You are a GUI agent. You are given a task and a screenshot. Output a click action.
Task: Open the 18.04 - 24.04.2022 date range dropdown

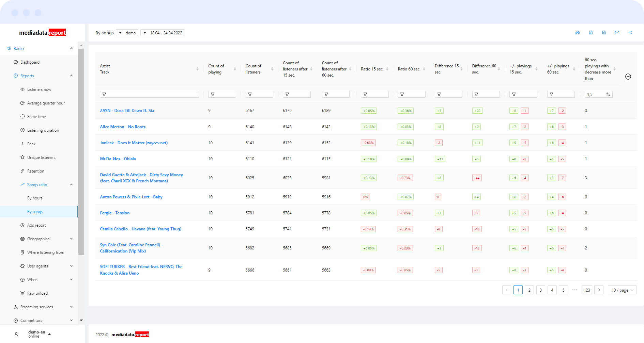(163, 33)
